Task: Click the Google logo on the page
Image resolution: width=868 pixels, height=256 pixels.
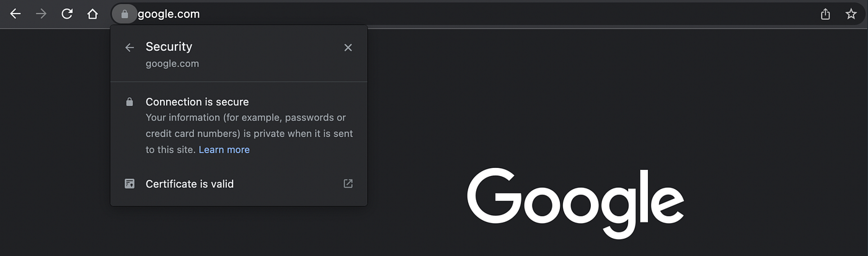Action: 575,202
